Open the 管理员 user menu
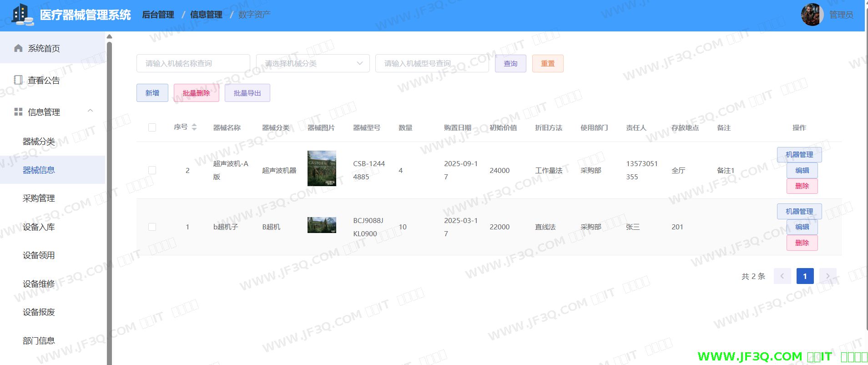The image size is (868, 365). coord(841,15)
